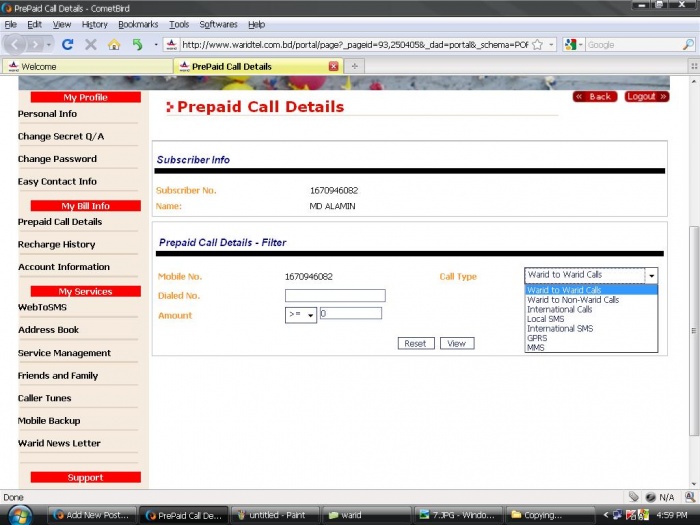The height and width of the screenshot is (525, 700).
Task: Pick GPRS from the Call Type list
Action: click(591, 338)
